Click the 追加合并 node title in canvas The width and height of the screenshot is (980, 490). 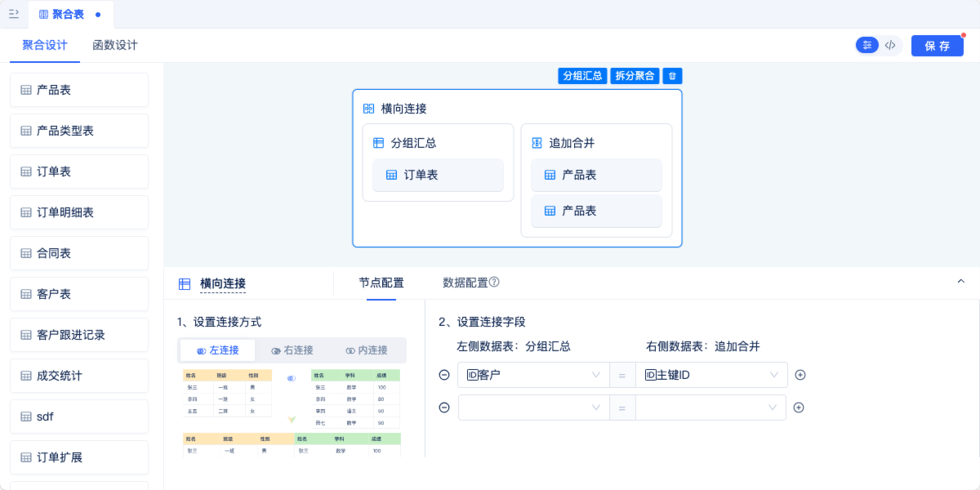[x=572, y=143]
